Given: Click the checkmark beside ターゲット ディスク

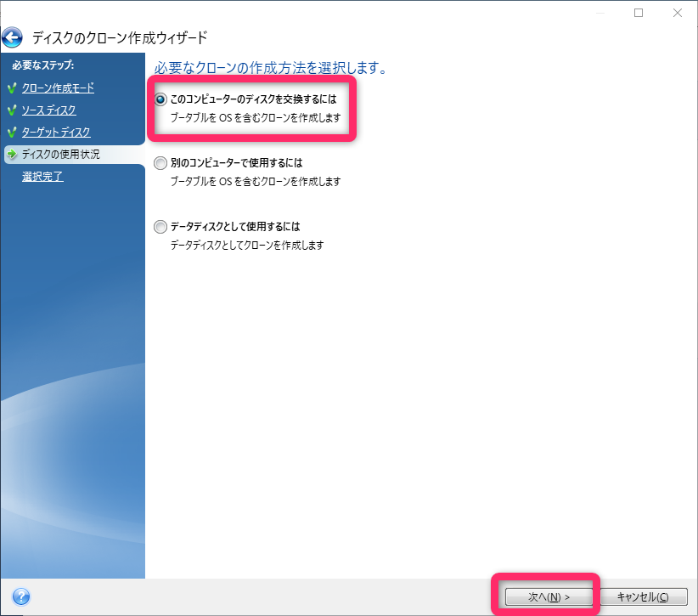Looking at the screenshot, I should click(12, 133).
